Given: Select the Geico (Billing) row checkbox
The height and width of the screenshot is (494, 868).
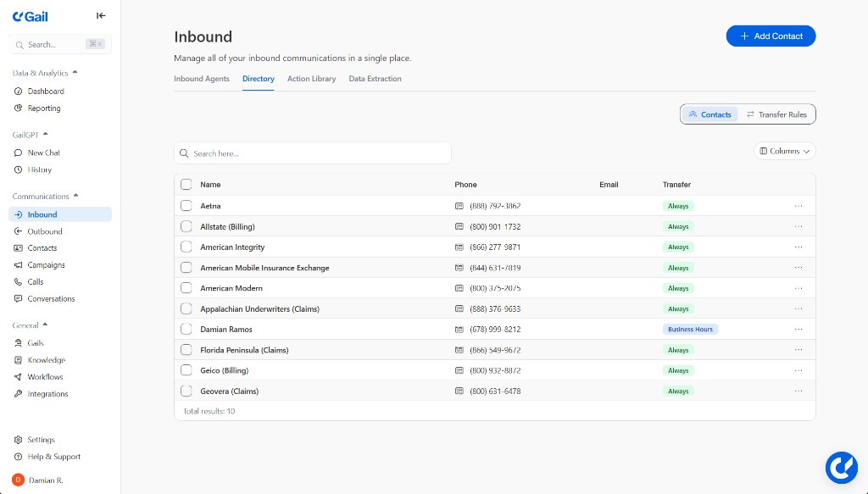Looking at the screenshot, I should (186, 370).
